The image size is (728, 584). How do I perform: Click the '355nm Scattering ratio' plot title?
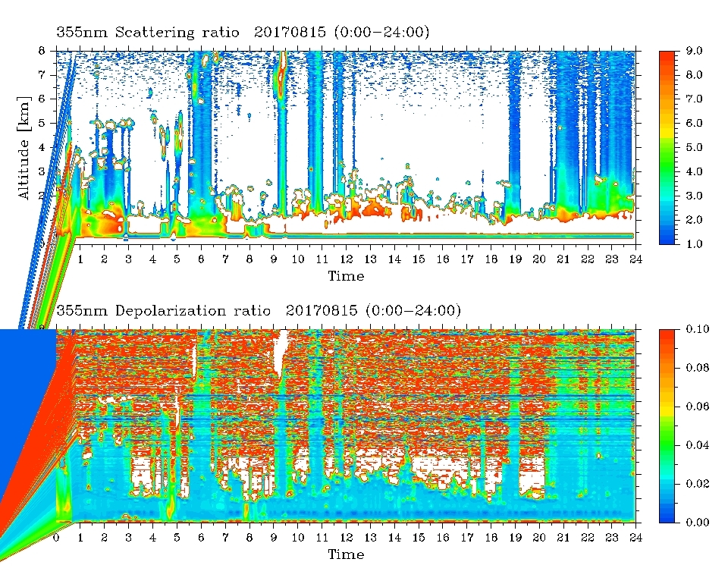coord(243,32)
